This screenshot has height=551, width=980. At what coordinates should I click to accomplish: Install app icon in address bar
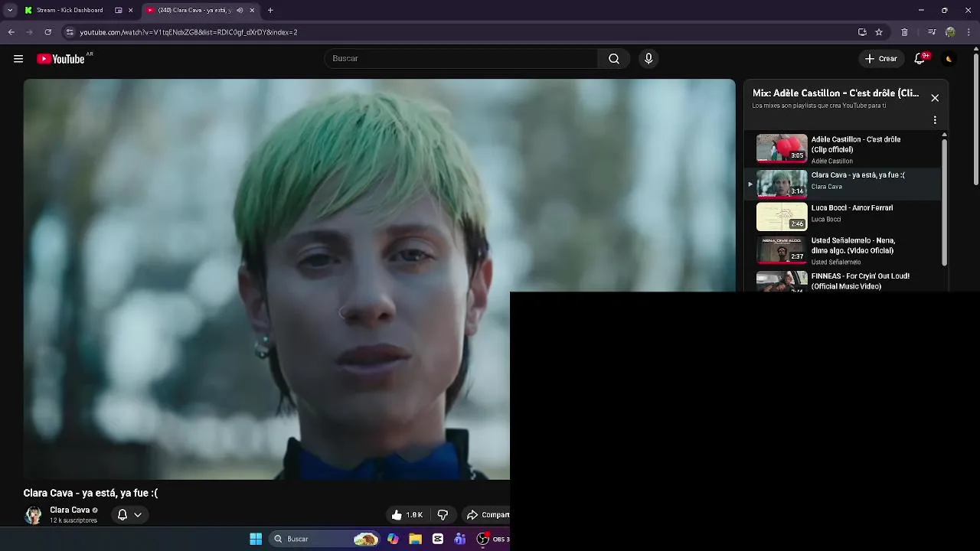(862, 32)
